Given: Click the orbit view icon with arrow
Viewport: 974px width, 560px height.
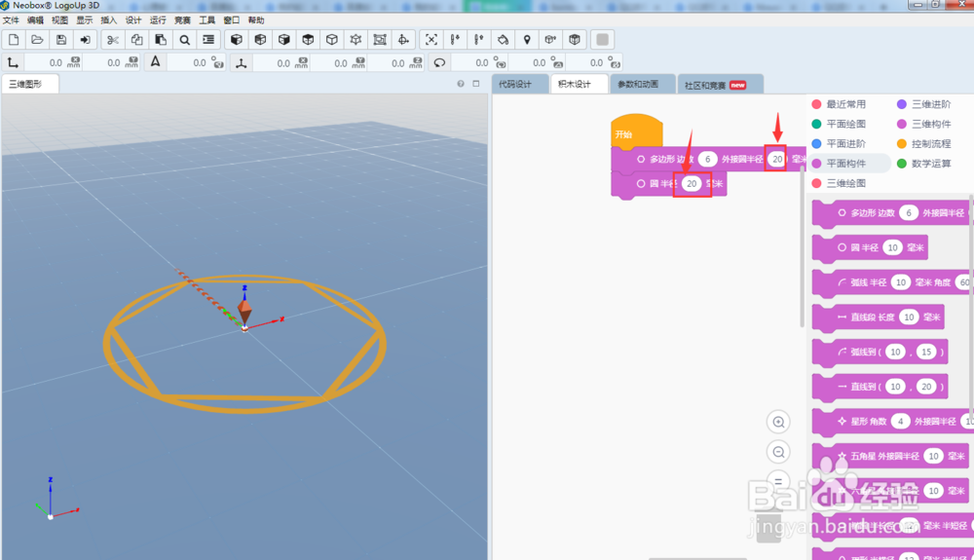Looking at the screenshot, I should (404, 40).
